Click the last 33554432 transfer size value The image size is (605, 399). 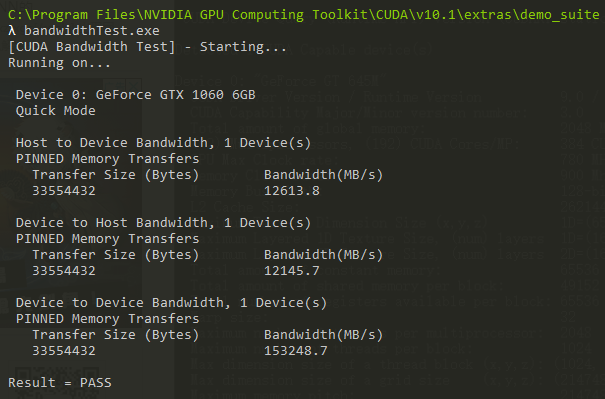pyautogui.click(x=64, y=351)
